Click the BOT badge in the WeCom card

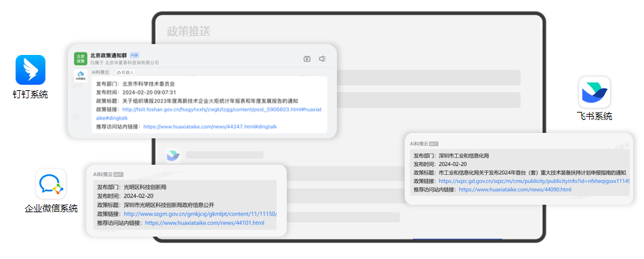tap(118, 174)
